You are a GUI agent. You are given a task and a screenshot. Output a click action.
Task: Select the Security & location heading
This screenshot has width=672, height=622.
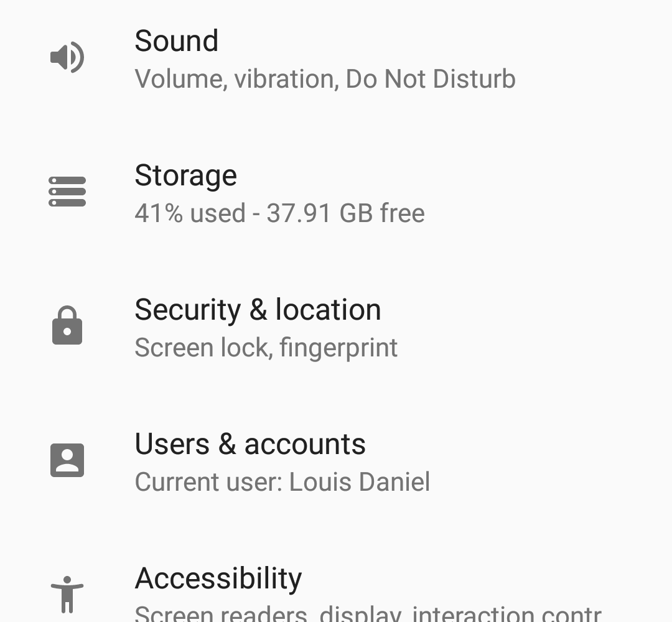(x=258, y=310)
